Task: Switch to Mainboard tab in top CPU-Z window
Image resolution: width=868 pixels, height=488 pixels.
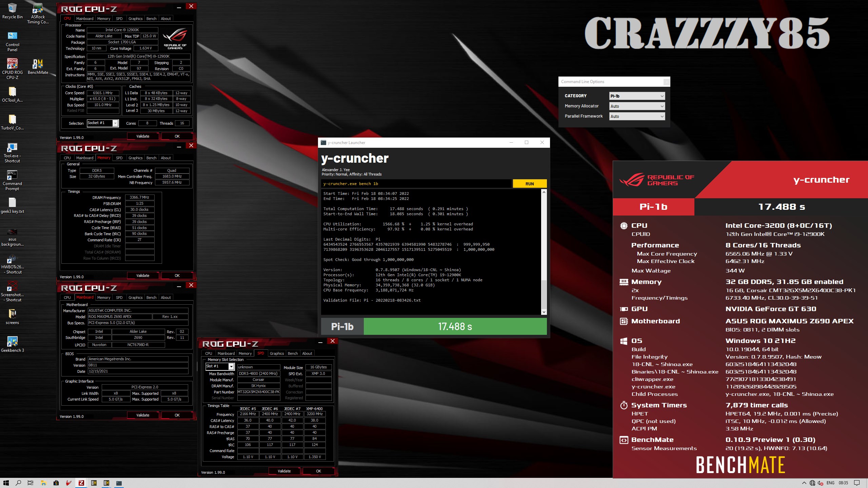Action: 85,19
